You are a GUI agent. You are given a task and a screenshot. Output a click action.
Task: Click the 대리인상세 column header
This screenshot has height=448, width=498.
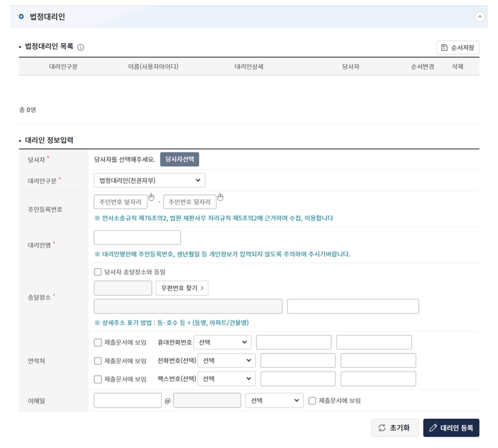(x=249, y=67)
